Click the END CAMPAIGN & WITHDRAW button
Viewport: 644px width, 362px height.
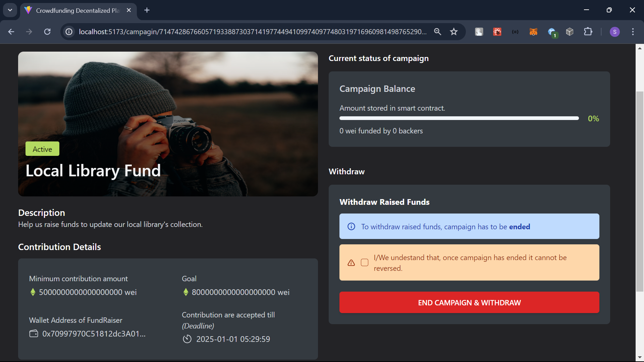tap(469, 303)
